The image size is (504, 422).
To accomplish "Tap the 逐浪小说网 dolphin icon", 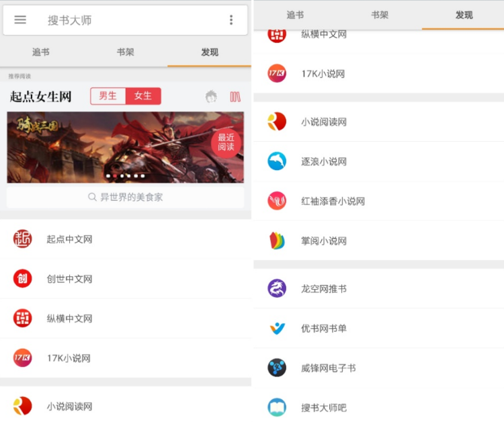I will 277,161.
